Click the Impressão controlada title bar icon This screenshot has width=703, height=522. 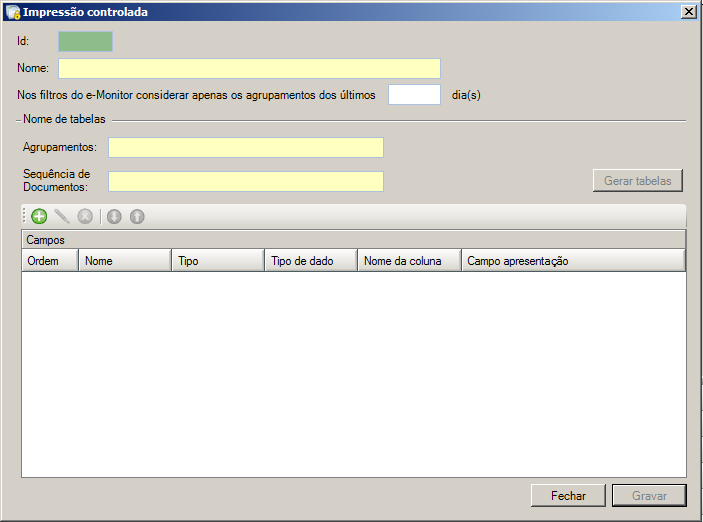pos(13,12)
